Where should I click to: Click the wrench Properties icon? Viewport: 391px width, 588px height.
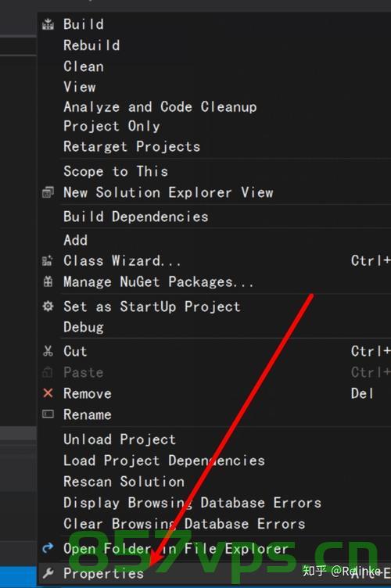[x=48, y=573]
